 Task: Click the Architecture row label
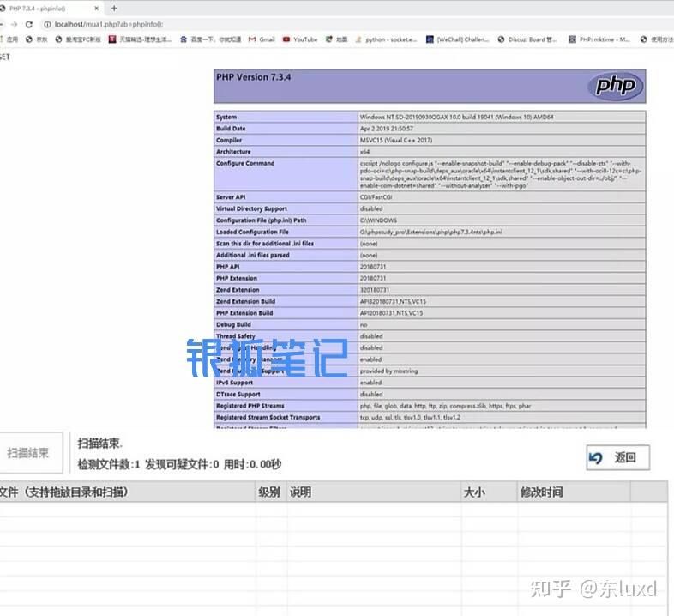point(233,152)
